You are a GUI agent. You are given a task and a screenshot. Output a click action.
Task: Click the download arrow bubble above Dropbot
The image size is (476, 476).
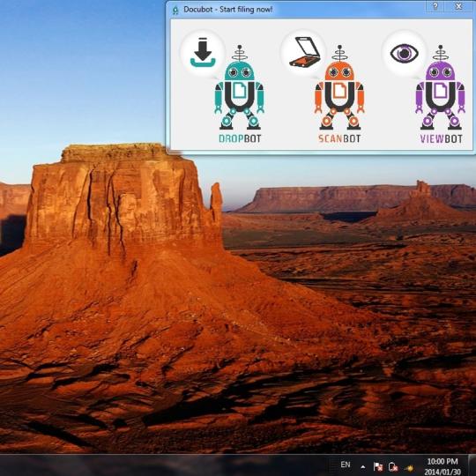point(203,53)
